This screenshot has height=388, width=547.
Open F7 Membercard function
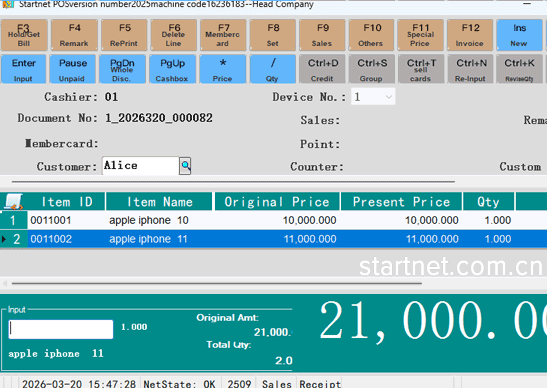tap(223, 35)
